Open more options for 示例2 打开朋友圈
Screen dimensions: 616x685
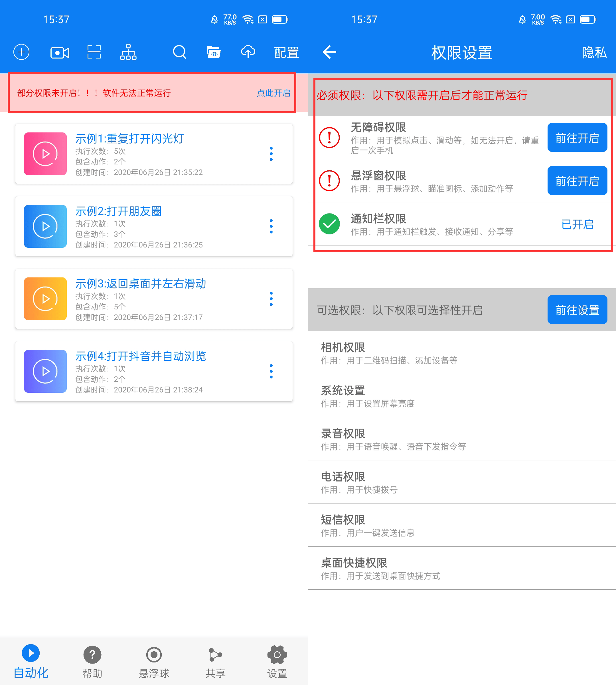[271, 226]
